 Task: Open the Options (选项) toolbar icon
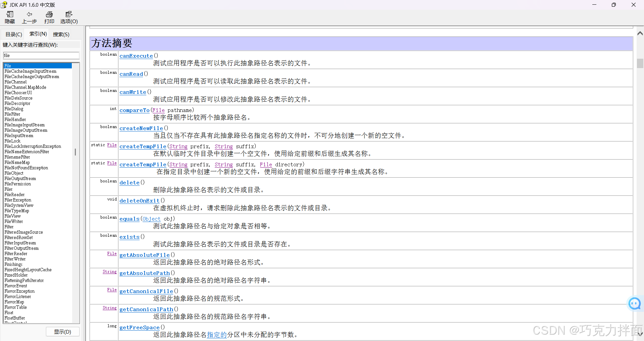click(69, 14)
